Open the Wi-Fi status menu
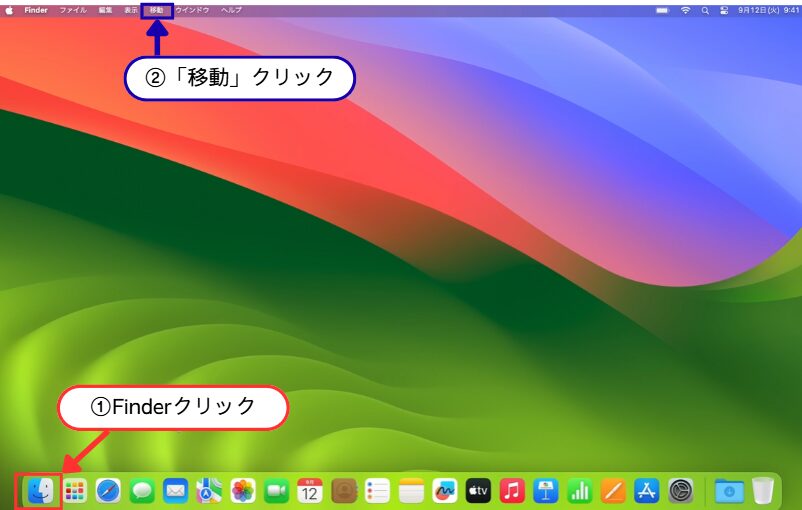Viewport: 802px width, 510px height. pyautogui.click(x=685, y=9)
